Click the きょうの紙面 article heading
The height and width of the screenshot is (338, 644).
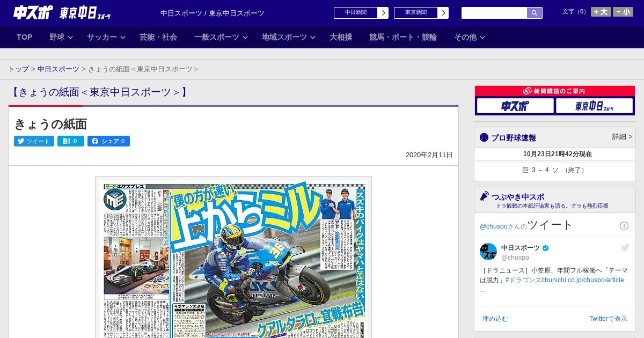[x=50, y=124]
